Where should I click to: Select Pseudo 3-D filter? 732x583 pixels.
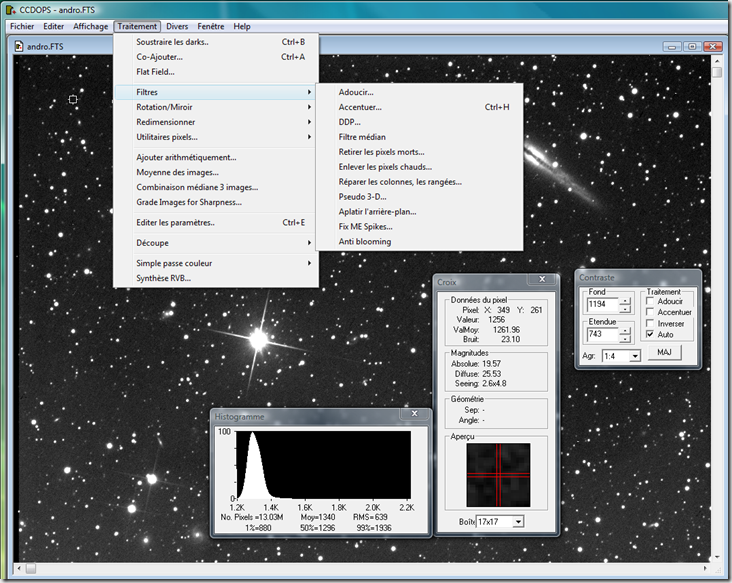click(x=419, y=197)
